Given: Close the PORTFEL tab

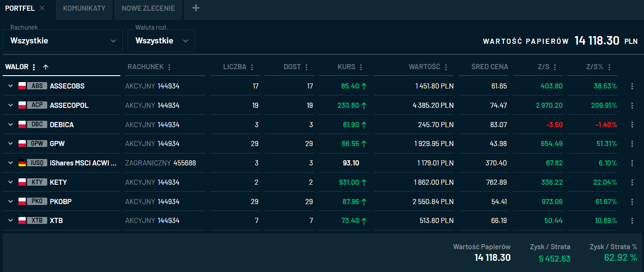Looking at the screenshot, I should (42, 8).
